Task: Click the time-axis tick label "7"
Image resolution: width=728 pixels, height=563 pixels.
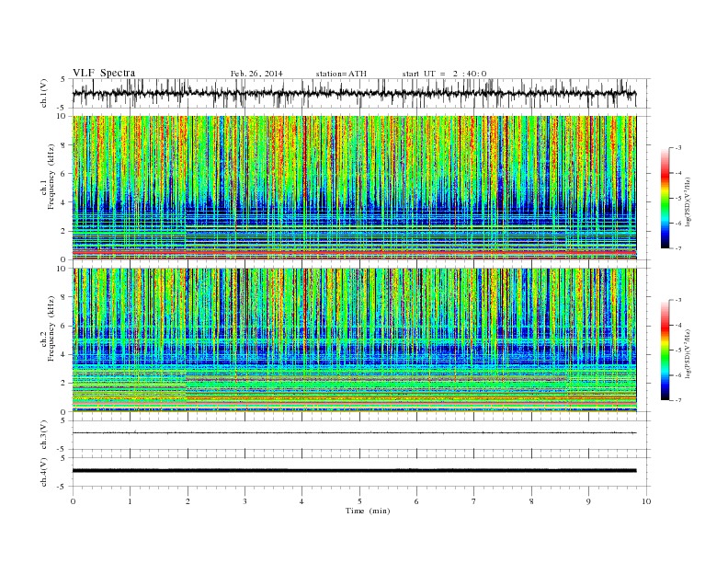Action: click(474, 501)
